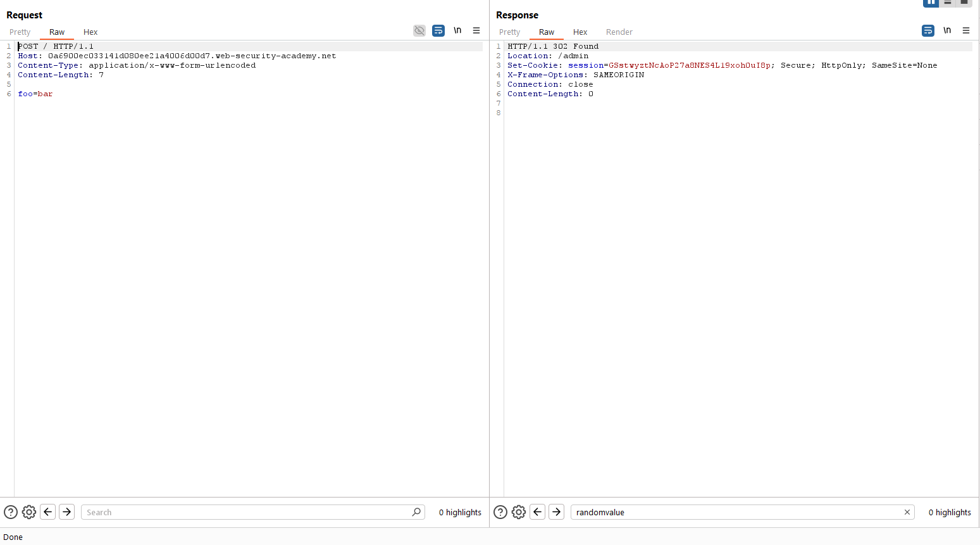The height and width of the screenshot is (545, 980).
Task: Switch to combined tabbed layout view
Action: 964,3
